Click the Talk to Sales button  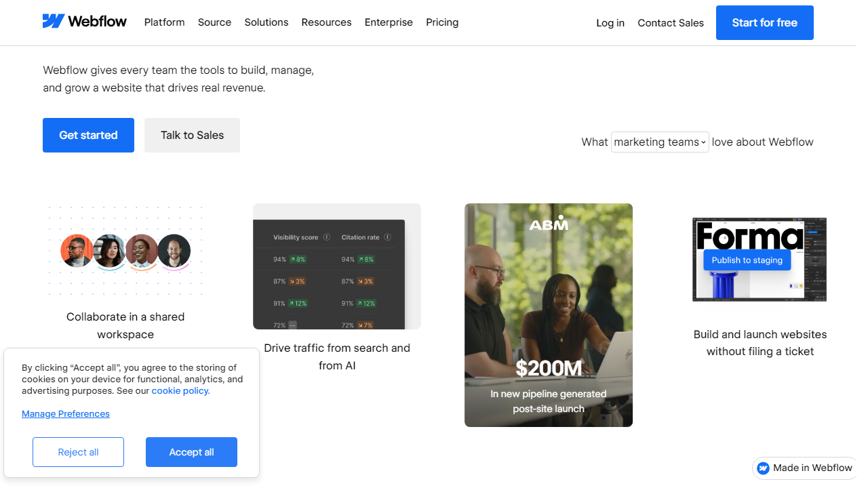(x=192, y=135)
